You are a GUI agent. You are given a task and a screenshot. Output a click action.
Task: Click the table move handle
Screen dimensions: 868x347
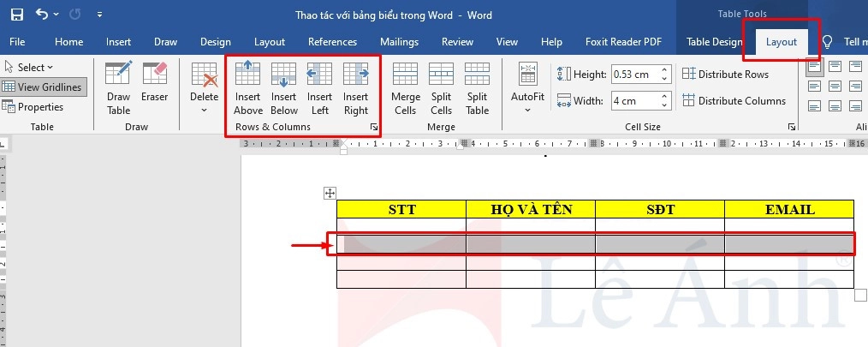pyautogui.click(x=330, y=193)
